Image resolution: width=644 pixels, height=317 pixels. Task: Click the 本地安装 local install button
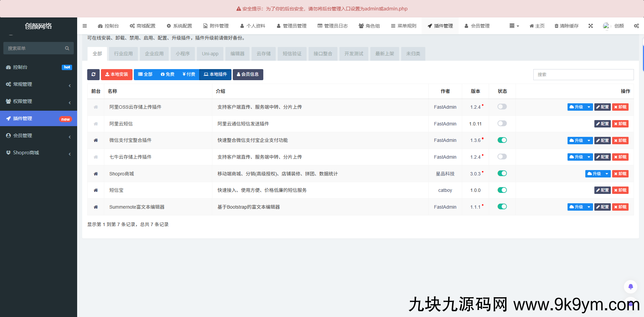[116, 74]
